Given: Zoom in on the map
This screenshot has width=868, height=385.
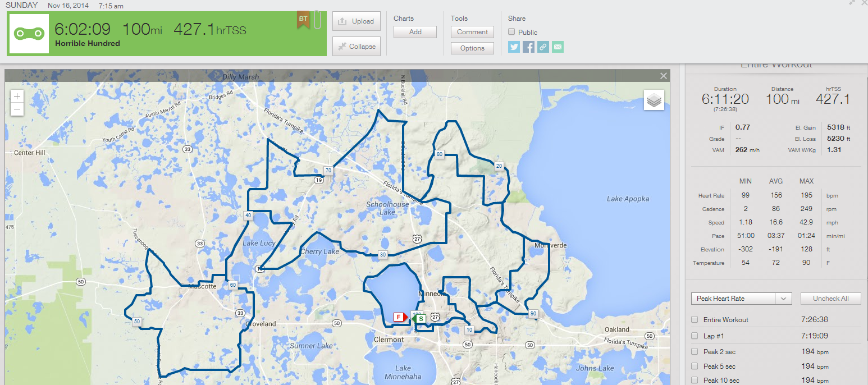Looking at the screenshot, I should [x=17, y=96].
